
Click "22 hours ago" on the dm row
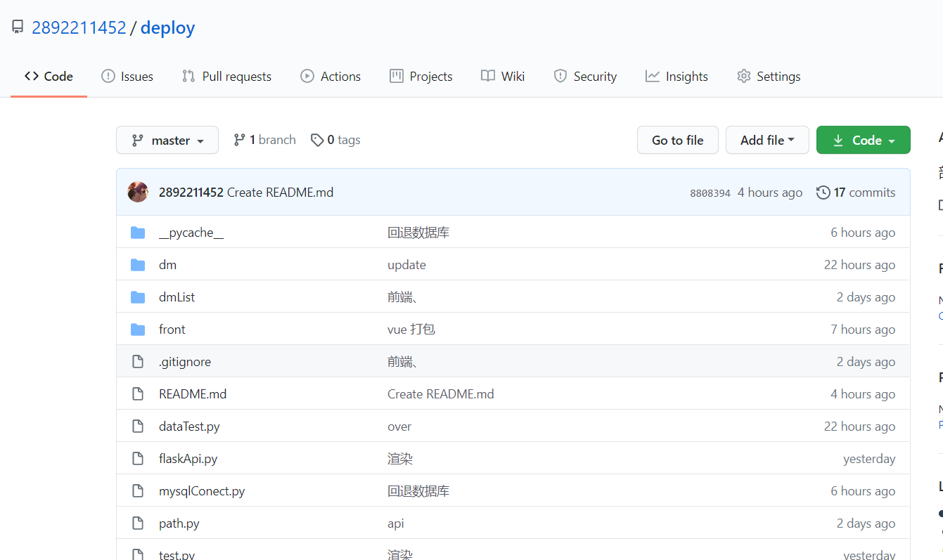tap(859, 265)
